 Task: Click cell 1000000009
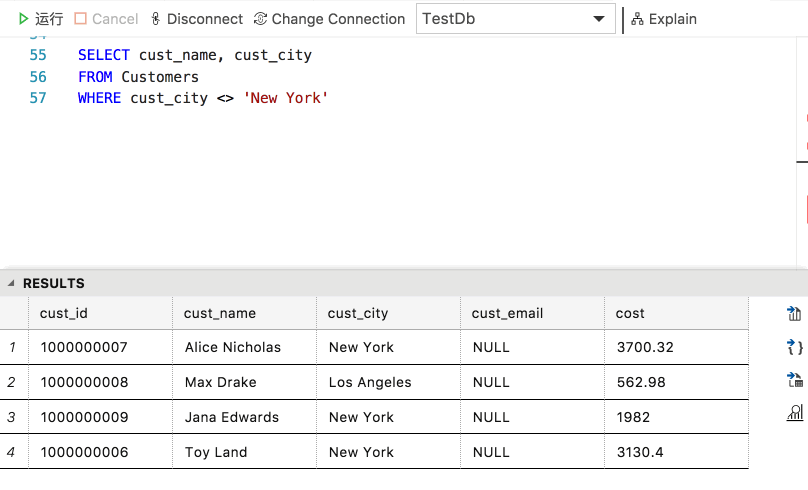[100, 417]
